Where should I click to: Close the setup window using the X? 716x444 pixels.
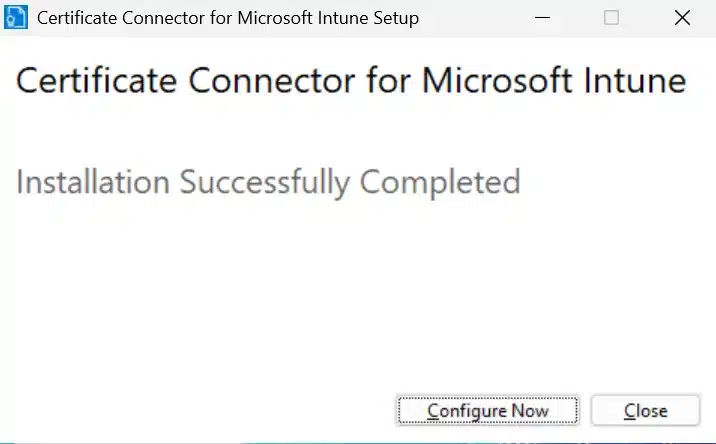tap(682, 18)
